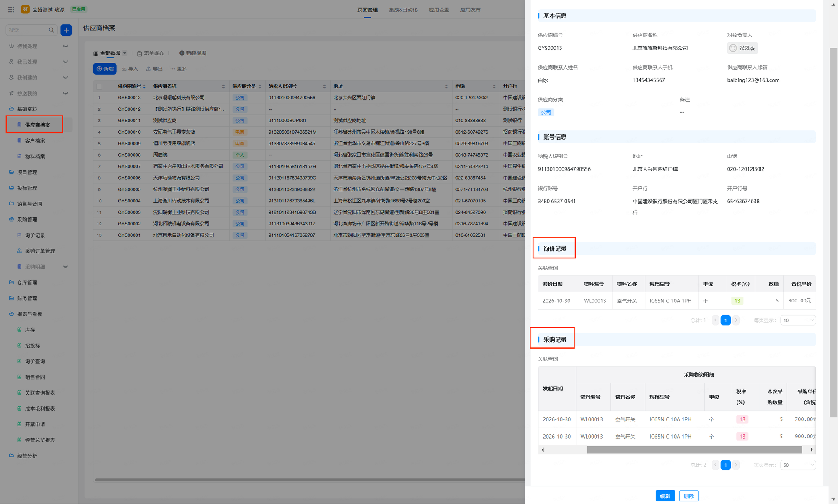This screenshot has height=504, width=838.
Task: Click the 采购订单管理 flow icon
Action: click(x=19, y=251)
